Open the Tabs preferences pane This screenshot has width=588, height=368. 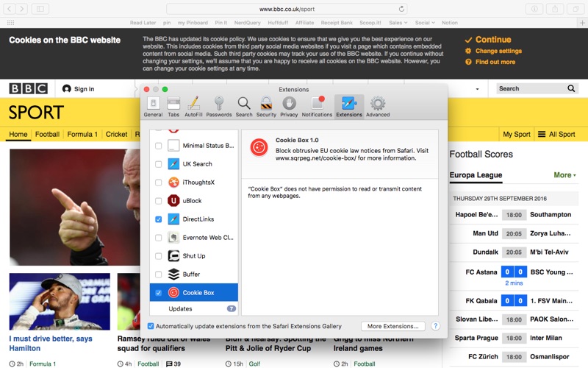[x=173, y=107]
